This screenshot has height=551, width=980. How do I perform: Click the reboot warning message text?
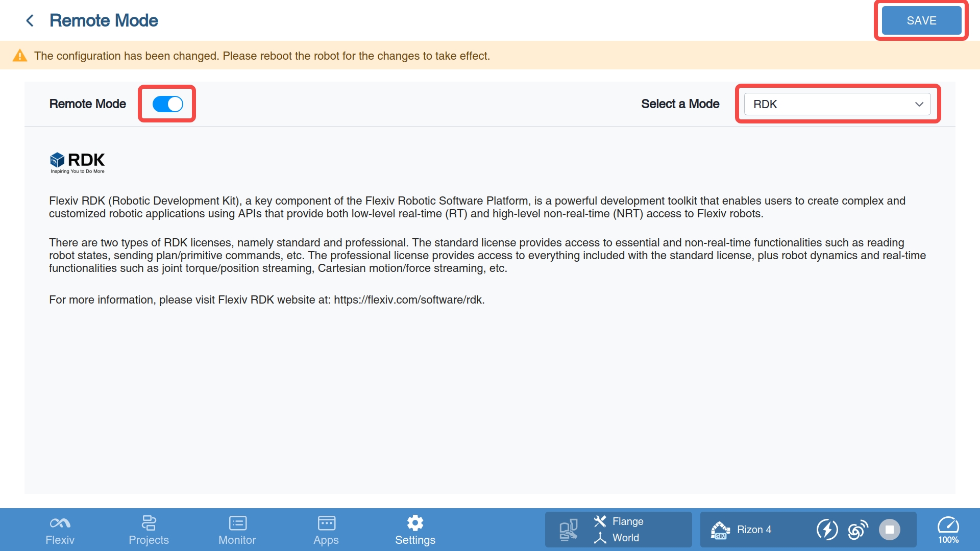pyautogui.click(x=262, y=56)
